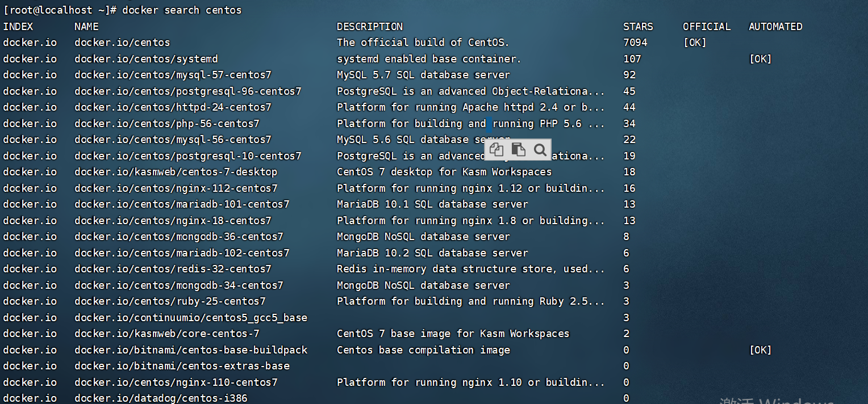Click the STARS column header
The width and height of the screenshot is (868, 404).
click(x=638, y=27)
